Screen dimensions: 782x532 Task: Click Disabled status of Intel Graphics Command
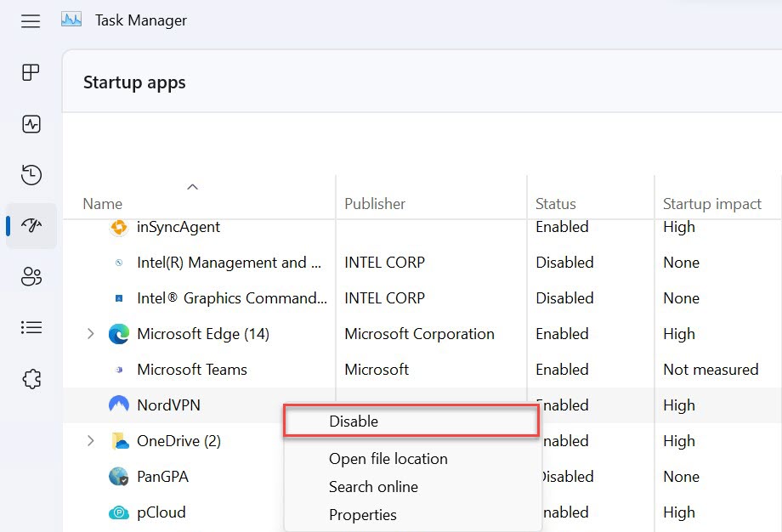point(564,298)
